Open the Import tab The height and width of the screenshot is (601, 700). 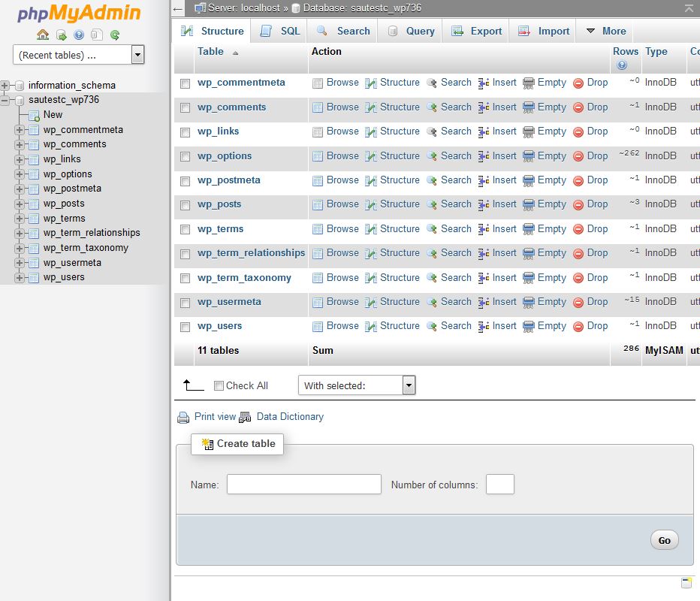(543, 31)
